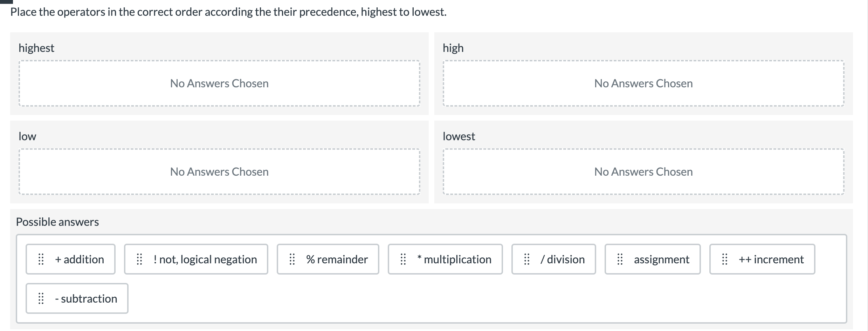Click the drag handle on "* multiplication"
This screenshot has width=868, height=331.
pos(403,259)
